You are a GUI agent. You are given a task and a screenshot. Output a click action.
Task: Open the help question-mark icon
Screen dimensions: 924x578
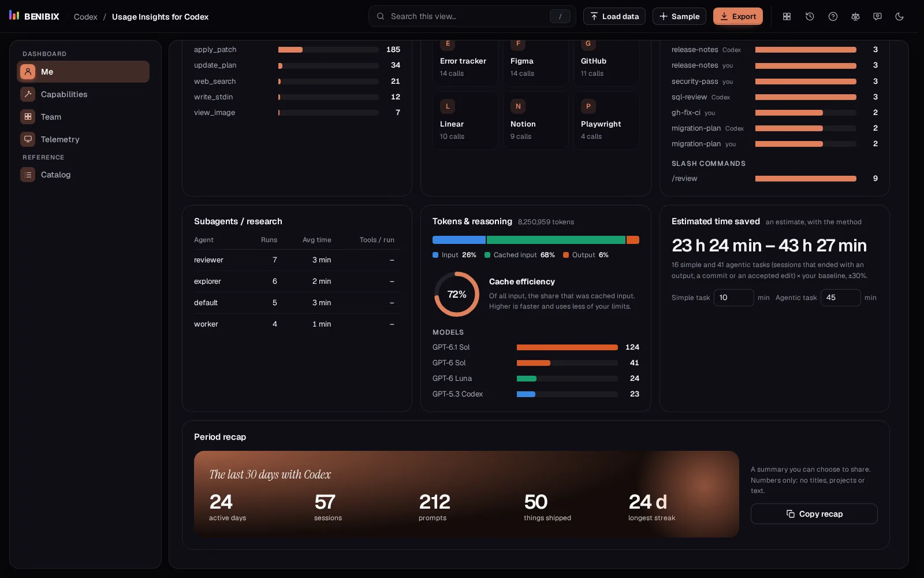pos(833,16)
